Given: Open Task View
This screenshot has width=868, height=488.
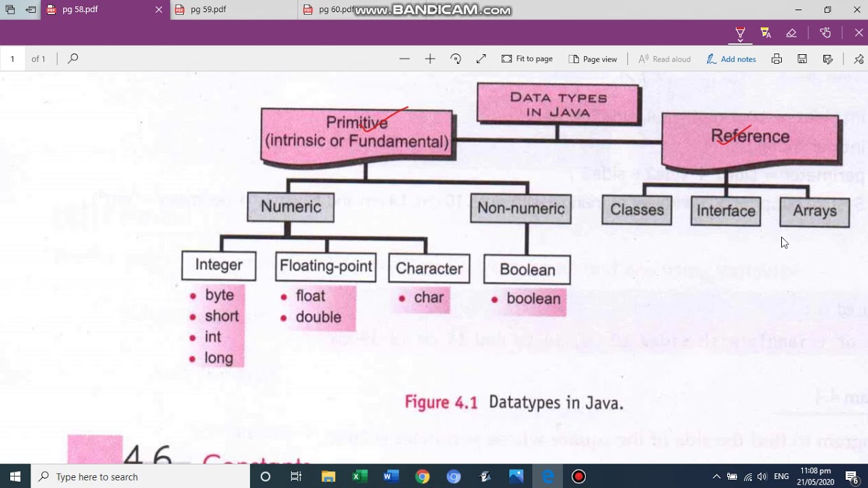Looking at the screenshot, I should [x=296, y=476].
